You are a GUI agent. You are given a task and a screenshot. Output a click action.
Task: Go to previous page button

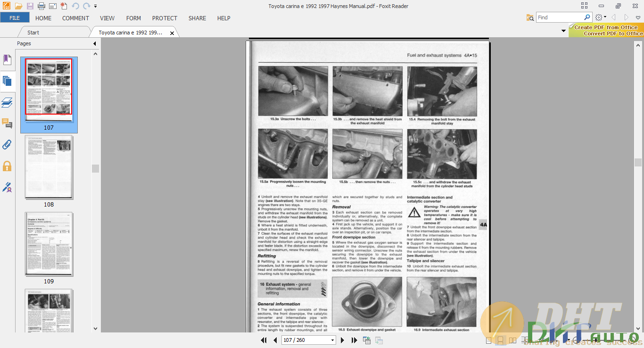(275, 340)
